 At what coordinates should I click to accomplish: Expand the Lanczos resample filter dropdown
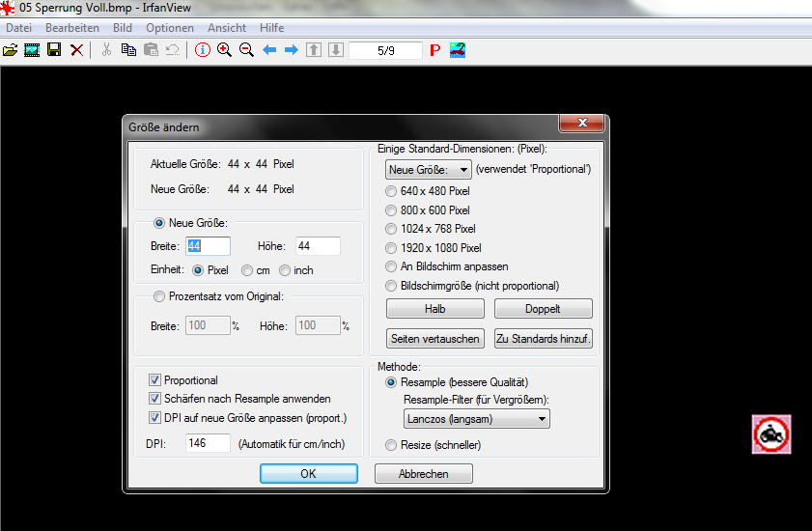click(x=476, y=418)
